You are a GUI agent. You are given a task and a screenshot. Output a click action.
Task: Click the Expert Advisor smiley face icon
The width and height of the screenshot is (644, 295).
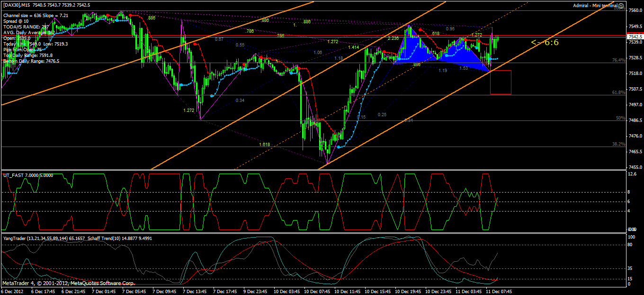click(621, 5)
